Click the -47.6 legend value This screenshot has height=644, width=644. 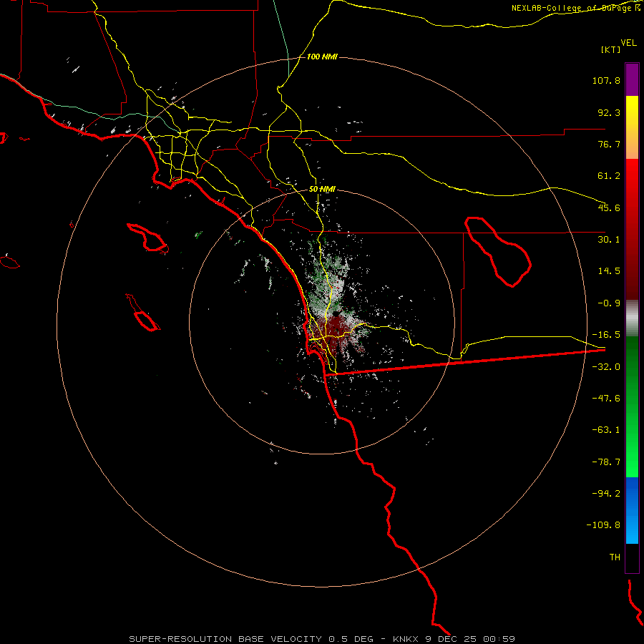pos(606,399)
